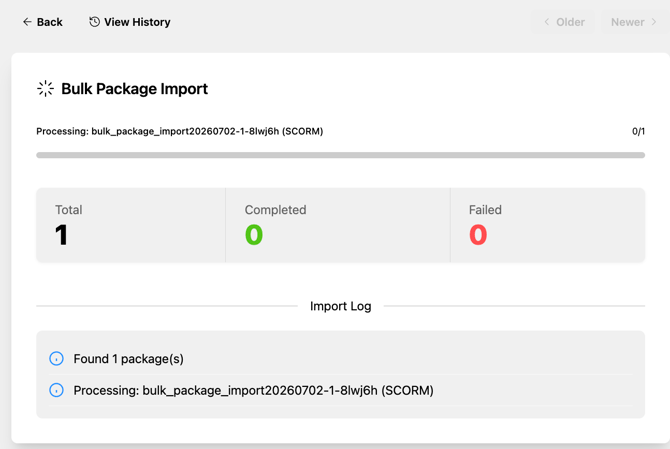The image size is (670, 449).
Task: Click the Older navigation button
Action: (x=563, y=22)
